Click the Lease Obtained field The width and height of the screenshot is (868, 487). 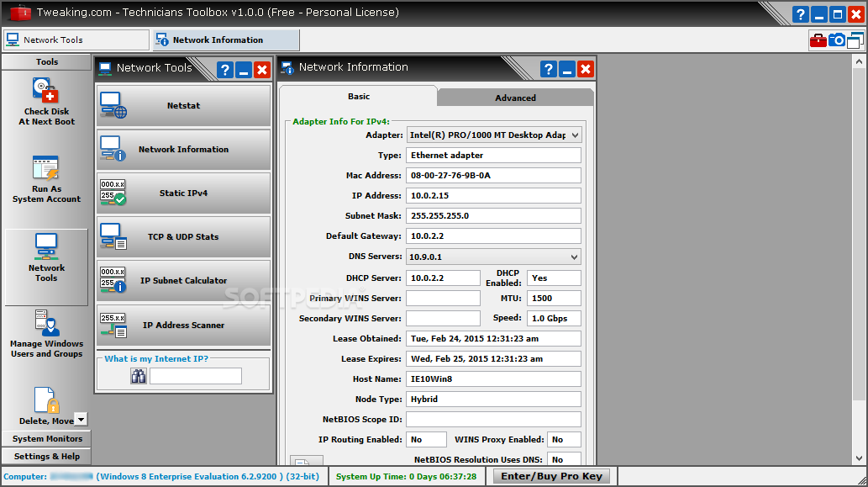point(494,338)
